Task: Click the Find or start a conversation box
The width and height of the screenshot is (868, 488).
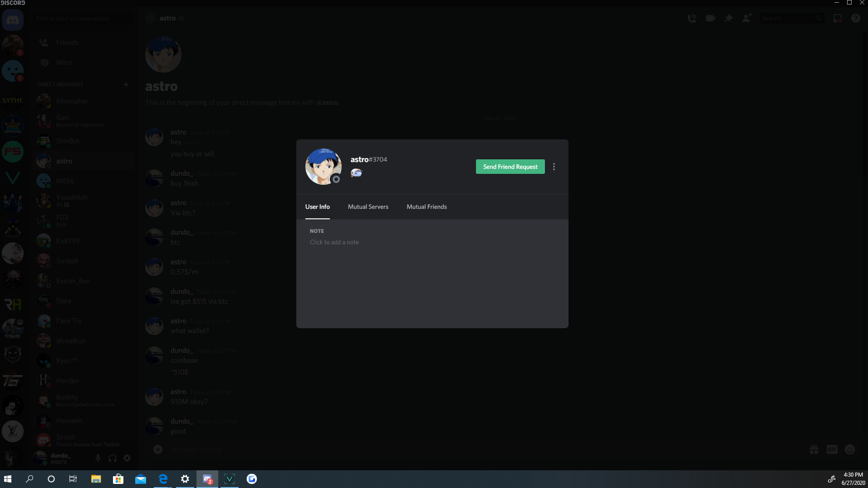Action: tap(83, 19)
